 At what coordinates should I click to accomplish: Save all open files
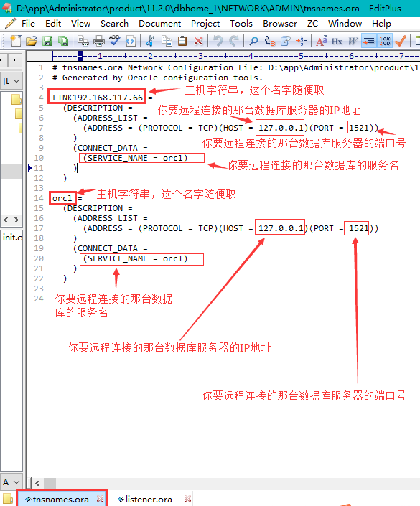click(63, 41)
